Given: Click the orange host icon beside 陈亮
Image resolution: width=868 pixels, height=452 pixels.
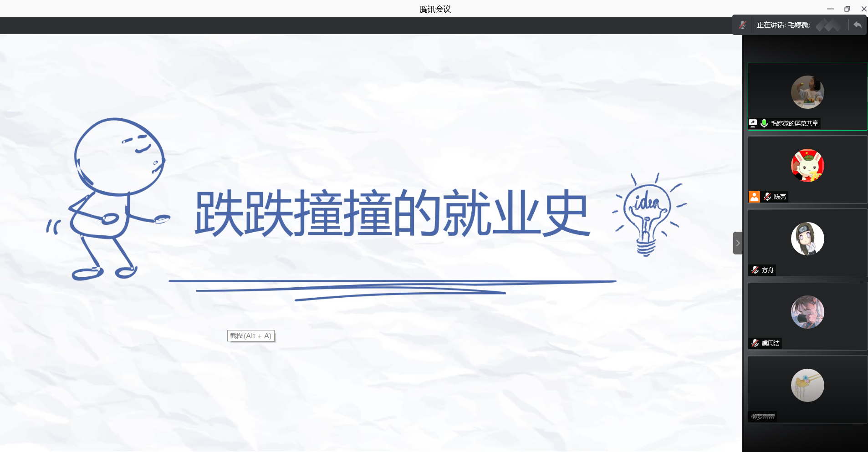Looking at the screenshot, I should point(755,197).
